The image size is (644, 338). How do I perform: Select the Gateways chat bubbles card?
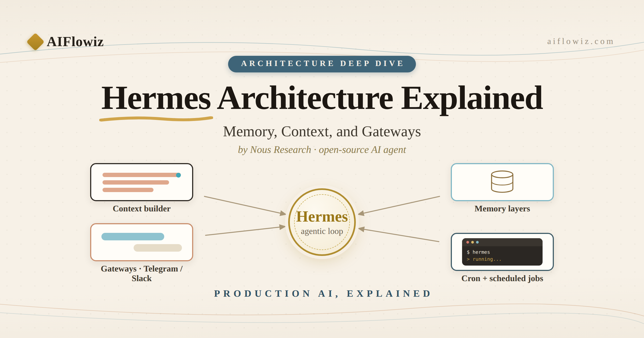point(142,242)
